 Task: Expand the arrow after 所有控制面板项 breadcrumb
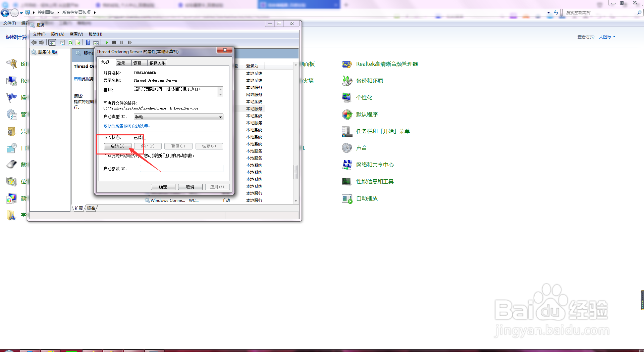[95, 12]
